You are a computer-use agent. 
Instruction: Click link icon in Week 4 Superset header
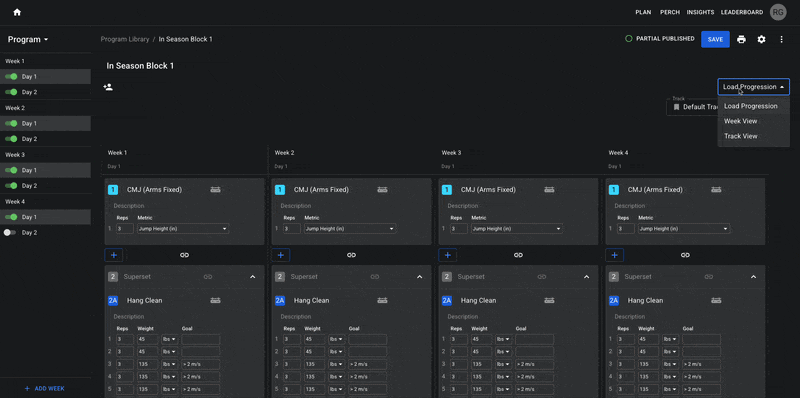tap(709, 277)
